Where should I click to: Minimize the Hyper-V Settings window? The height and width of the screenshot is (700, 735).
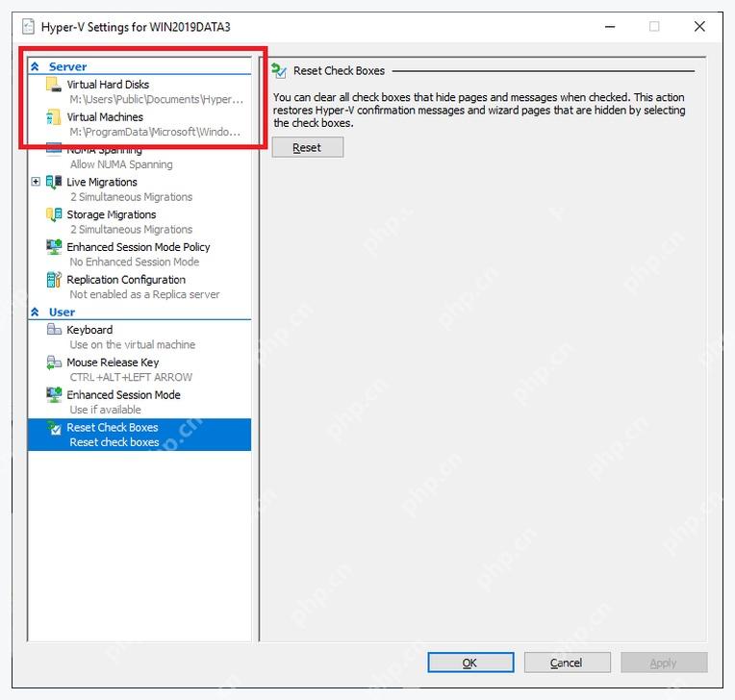(610, 27)
